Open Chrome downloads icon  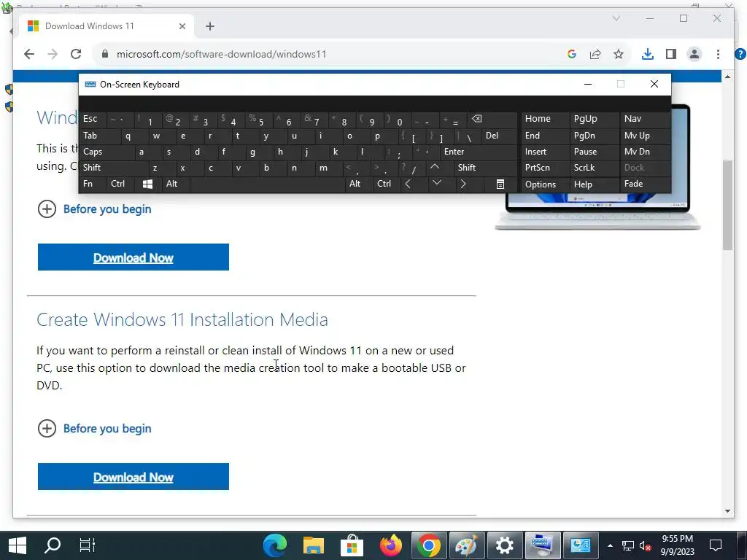point(648,54)
